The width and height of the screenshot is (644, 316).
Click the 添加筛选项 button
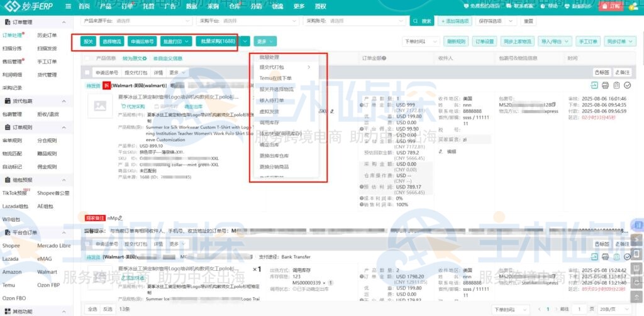[455, 21]
